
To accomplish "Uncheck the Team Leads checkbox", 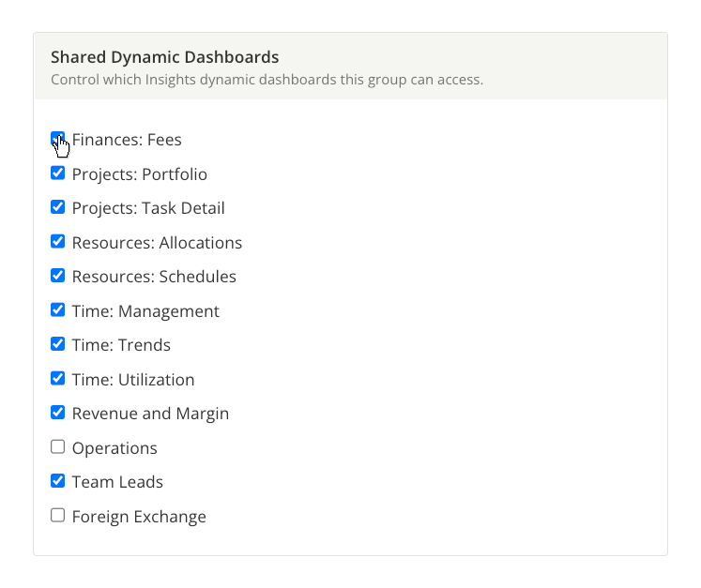I will click(x=57, y=481).
